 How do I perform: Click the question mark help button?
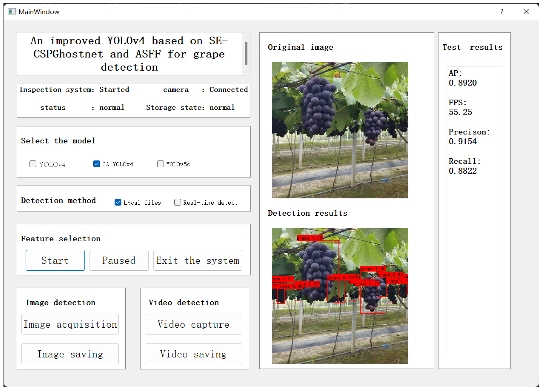click(502, 12)
